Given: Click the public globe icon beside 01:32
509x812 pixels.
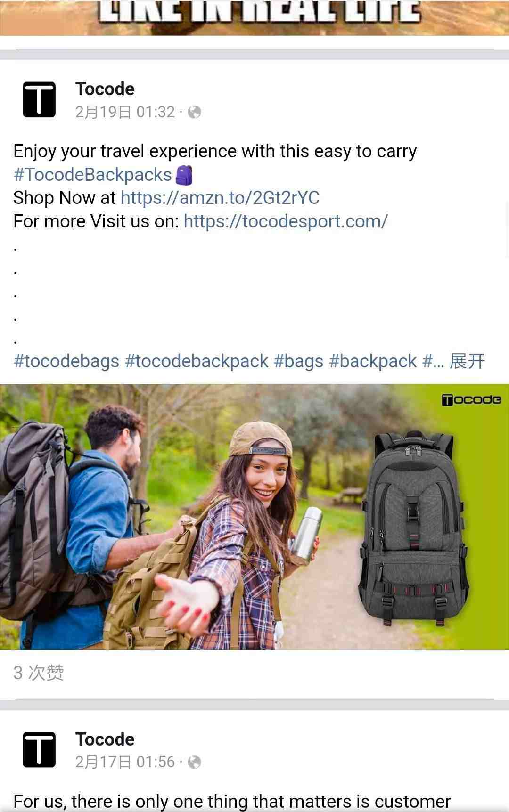Looking at the screenshot, I should coord(194,112).
